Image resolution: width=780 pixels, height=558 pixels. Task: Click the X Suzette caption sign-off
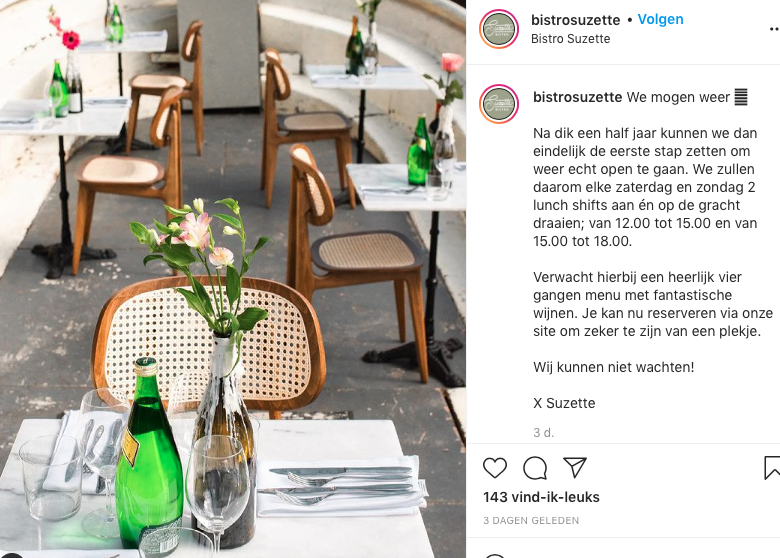point(564,403)
